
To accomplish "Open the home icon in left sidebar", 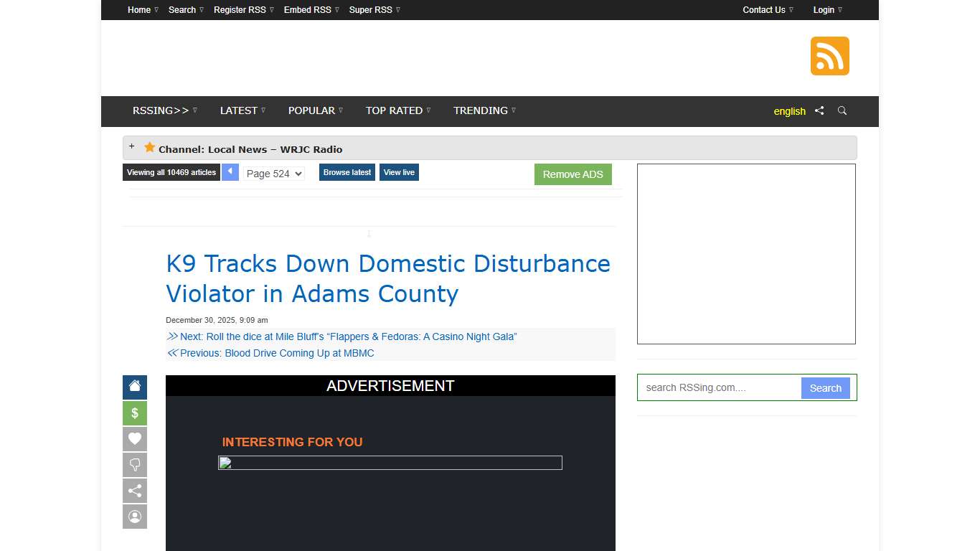I will 135,387.
